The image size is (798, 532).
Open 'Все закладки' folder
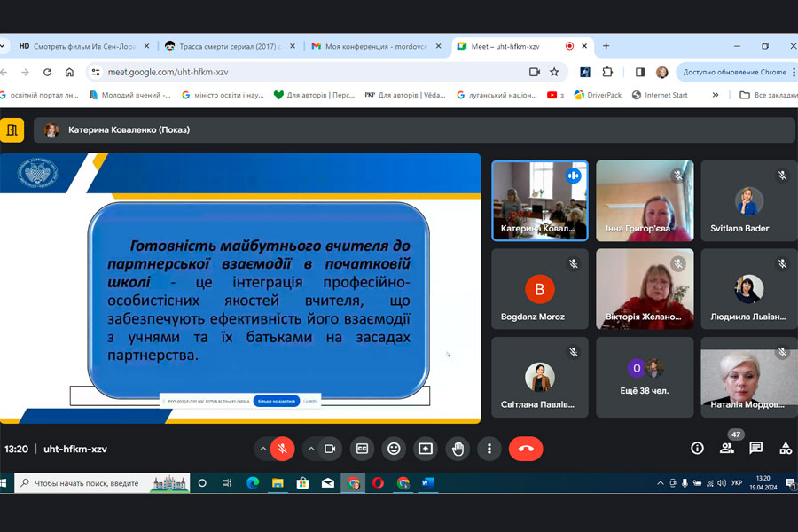point(769,95)
